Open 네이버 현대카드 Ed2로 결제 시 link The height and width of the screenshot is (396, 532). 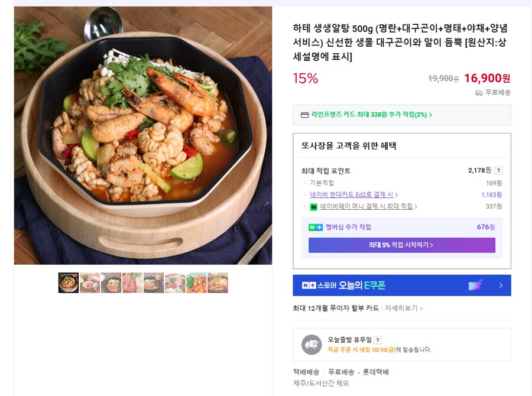tap(353, 194)
